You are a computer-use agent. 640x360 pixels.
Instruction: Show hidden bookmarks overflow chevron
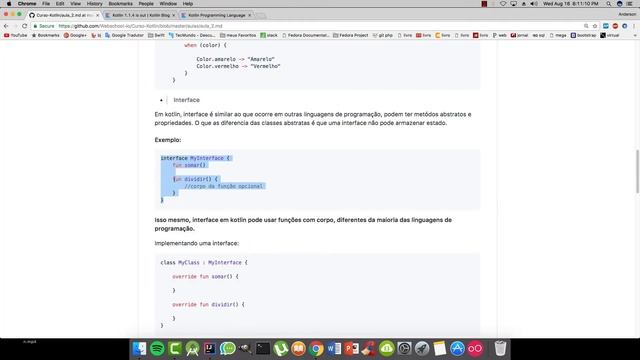(635, 36)
